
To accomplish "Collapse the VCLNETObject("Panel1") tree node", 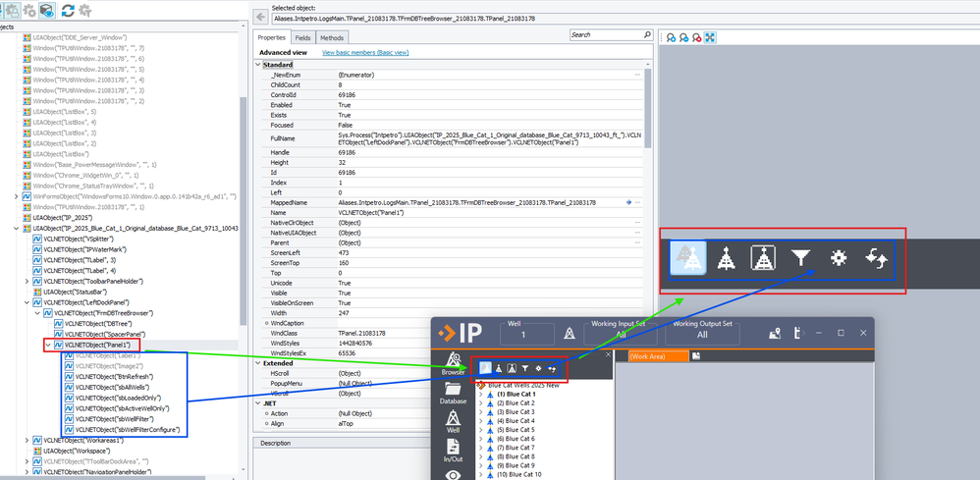I will click(49, 346).
